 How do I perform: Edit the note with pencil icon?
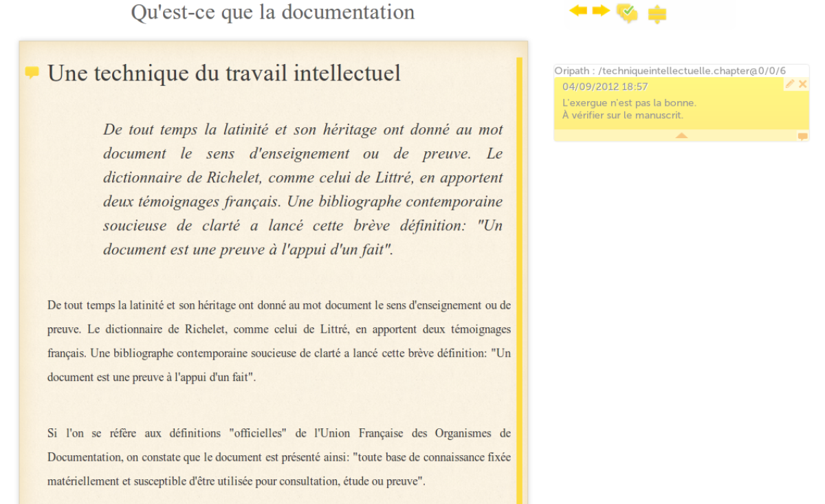pyautogui.click(x=790, y=84)
